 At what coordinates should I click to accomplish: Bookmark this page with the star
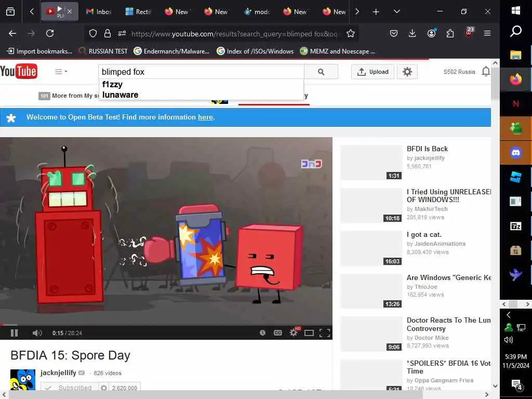(351, 33)
